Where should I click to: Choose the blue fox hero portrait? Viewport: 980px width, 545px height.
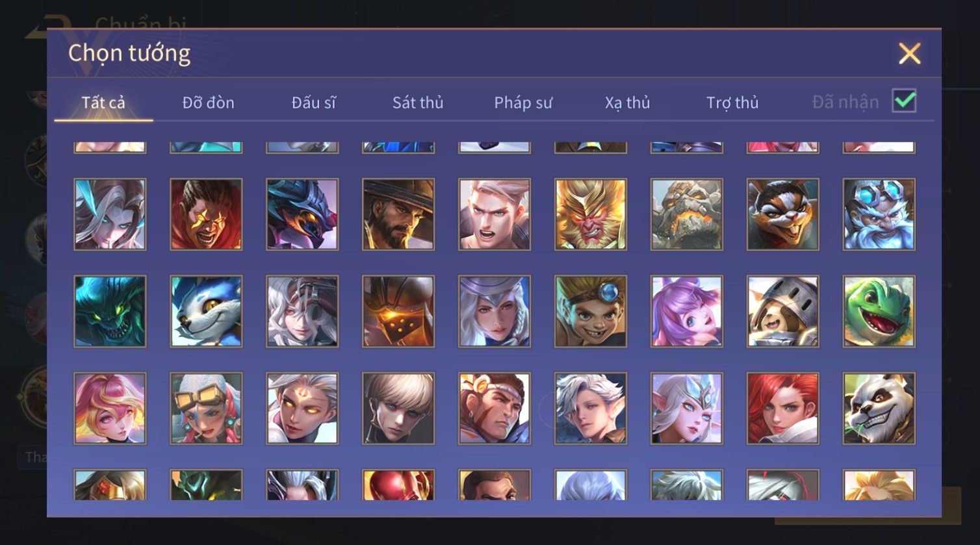(206, 311)
